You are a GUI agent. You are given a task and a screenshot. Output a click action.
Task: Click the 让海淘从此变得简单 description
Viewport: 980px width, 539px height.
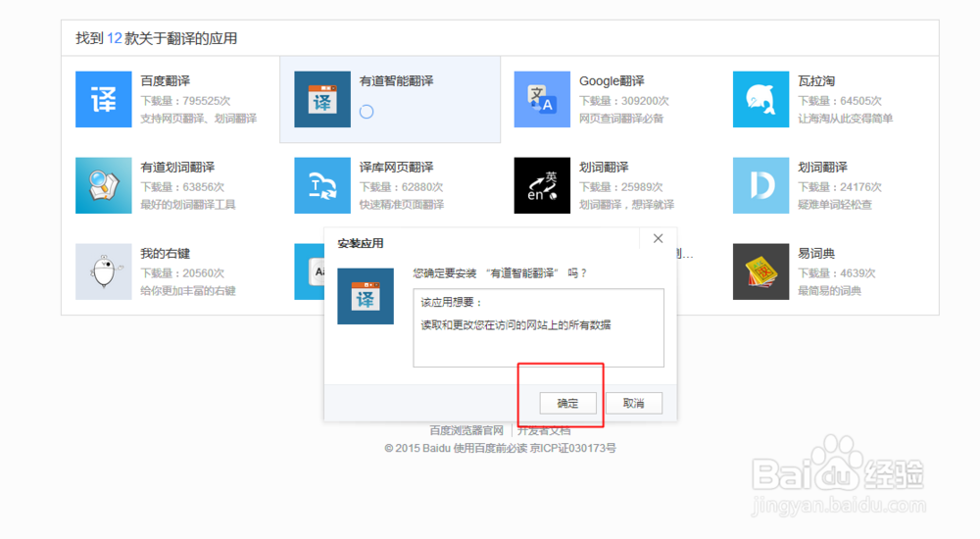pyautogui.click(x=845, y=119)
